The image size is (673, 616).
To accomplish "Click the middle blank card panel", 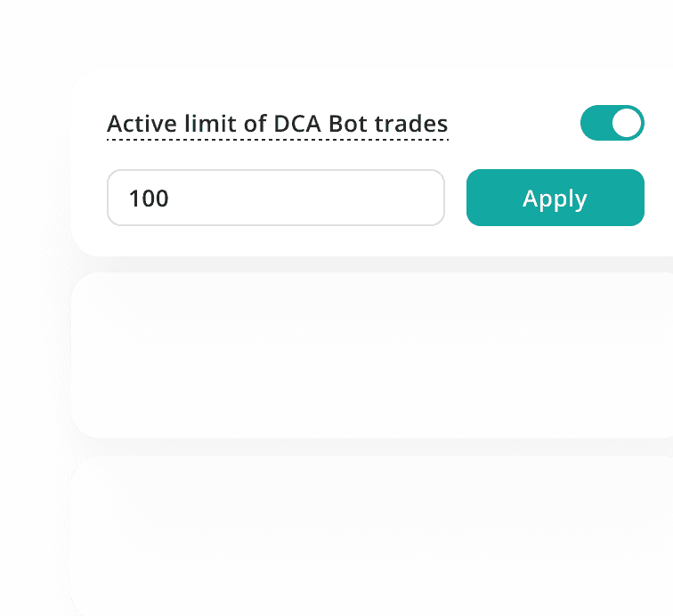I will coord(374,355).
